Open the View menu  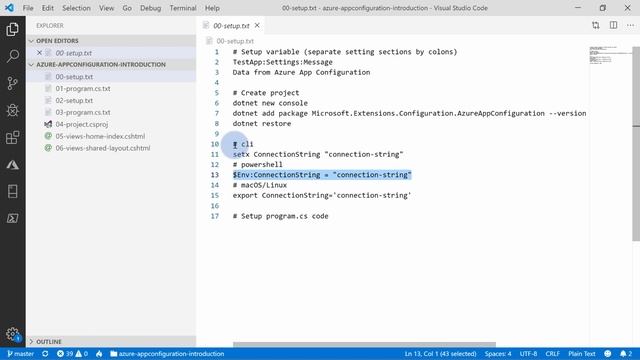107,8
